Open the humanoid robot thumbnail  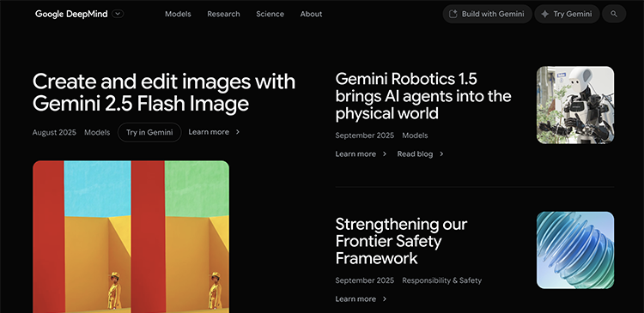575,105
